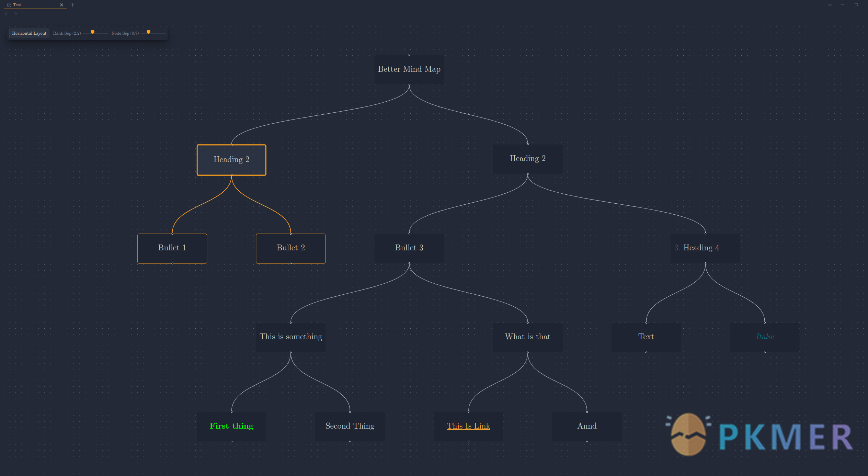Select the Second Thing node

tap(350, 427)
